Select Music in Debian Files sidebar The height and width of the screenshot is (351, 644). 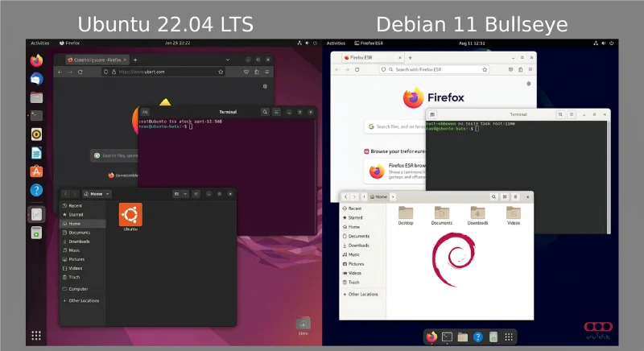(x=363, y=254)
